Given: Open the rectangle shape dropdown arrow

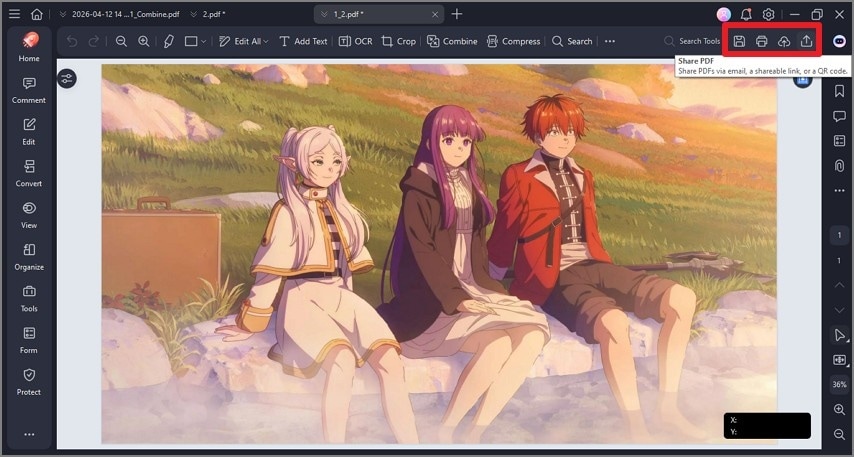Looking at the screenshot, I should point(204,41).
